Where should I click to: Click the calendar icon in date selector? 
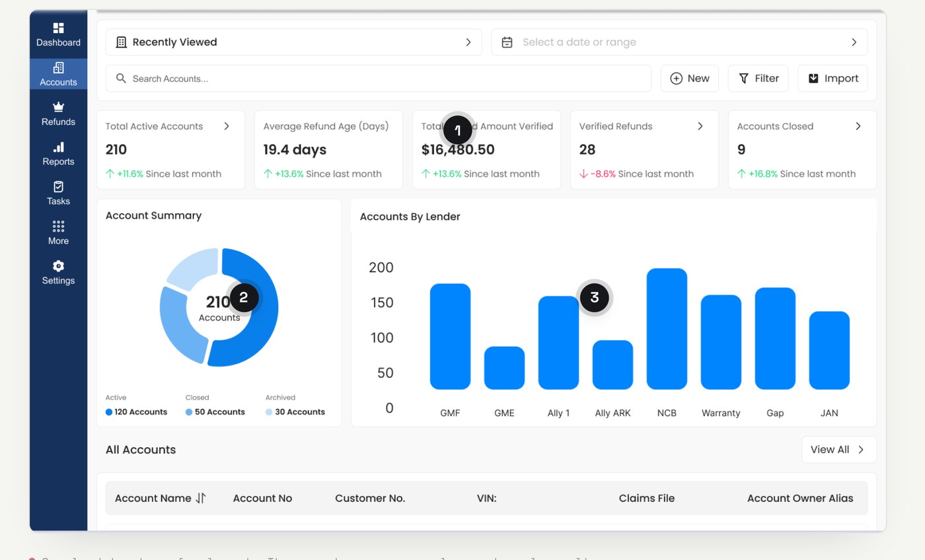click(x=507, y=42)
